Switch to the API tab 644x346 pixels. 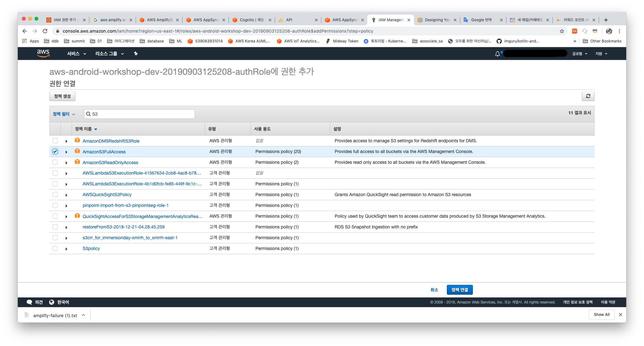point(299,20)
